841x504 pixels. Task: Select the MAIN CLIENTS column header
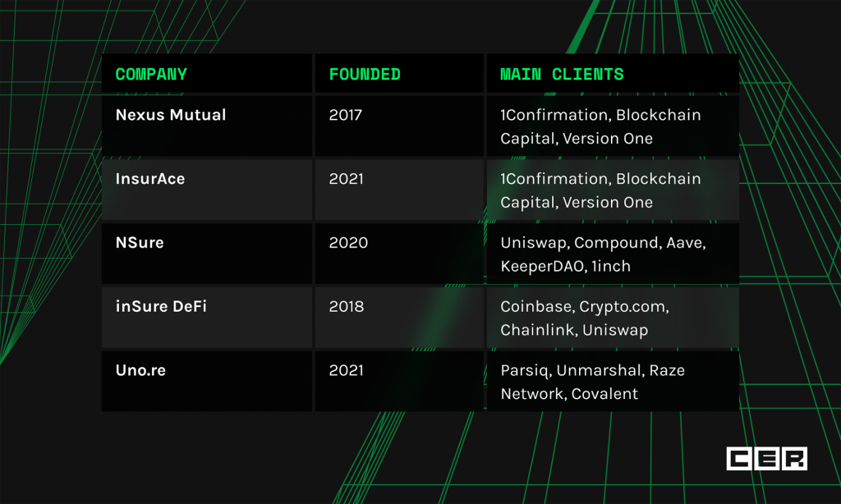point(562,74)
